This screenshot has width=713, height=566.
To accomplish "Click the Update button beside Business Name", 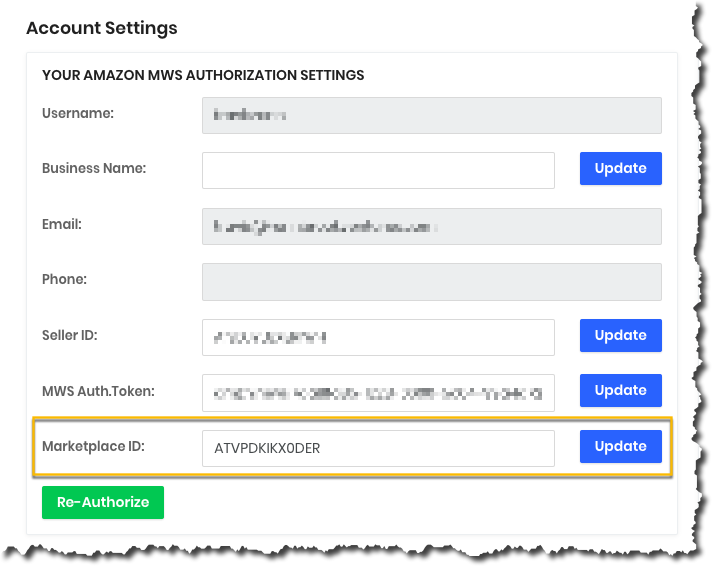I will (620, 168).
